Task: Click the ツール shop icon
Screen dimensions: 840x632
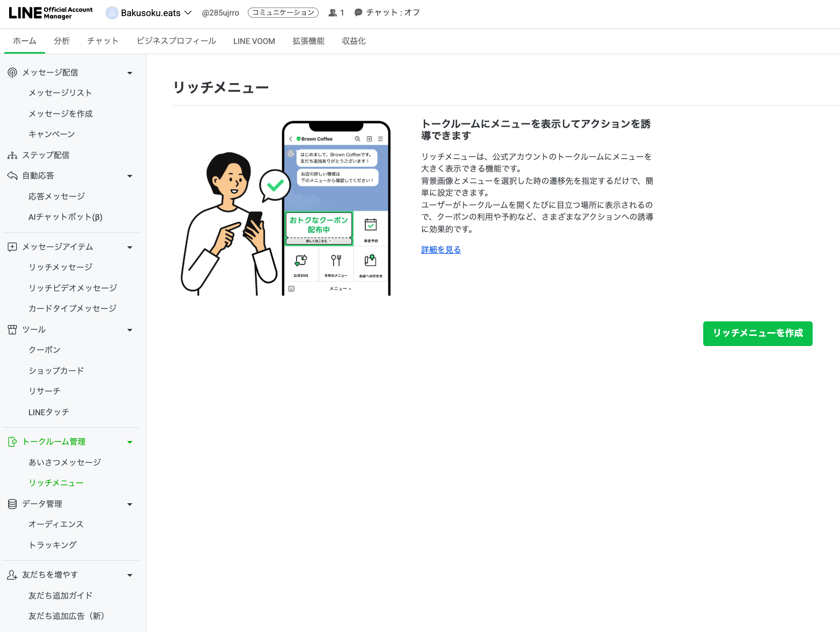Action: pyautogui.click(x=12, y=329)
